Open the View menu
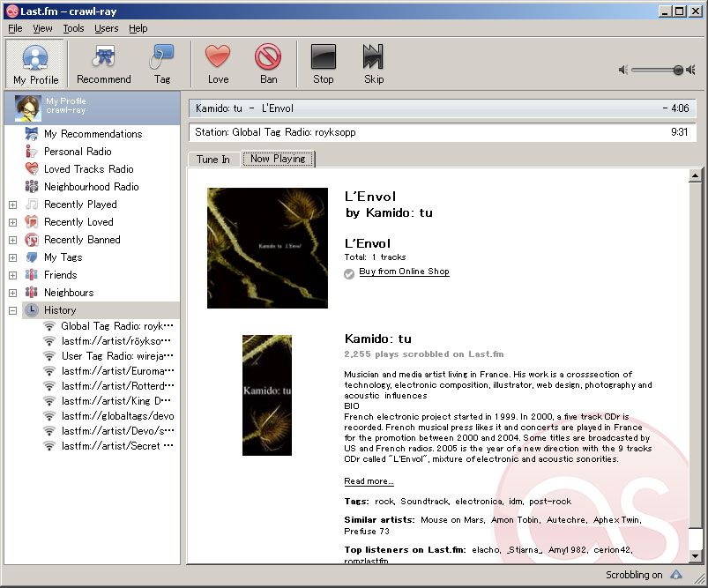The height and width of the screenshot is (588, 708). [x=42, y=28]
